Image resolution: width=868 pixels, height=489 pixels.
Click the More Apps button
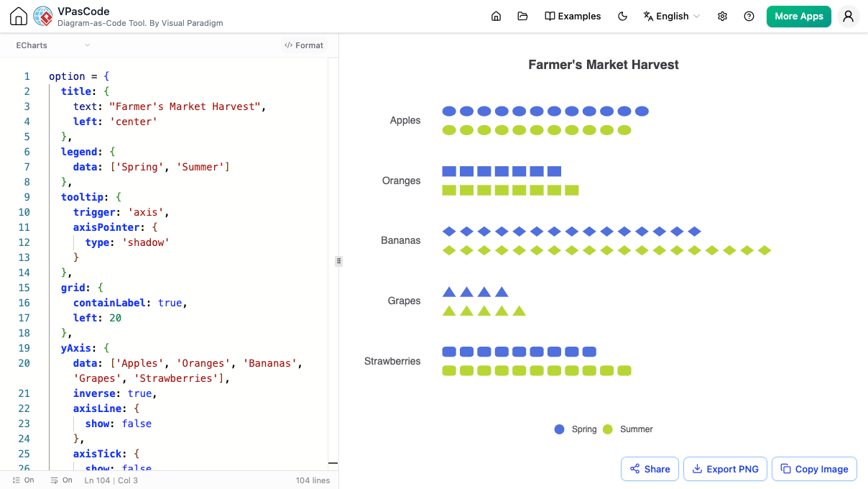coord(799,16)
